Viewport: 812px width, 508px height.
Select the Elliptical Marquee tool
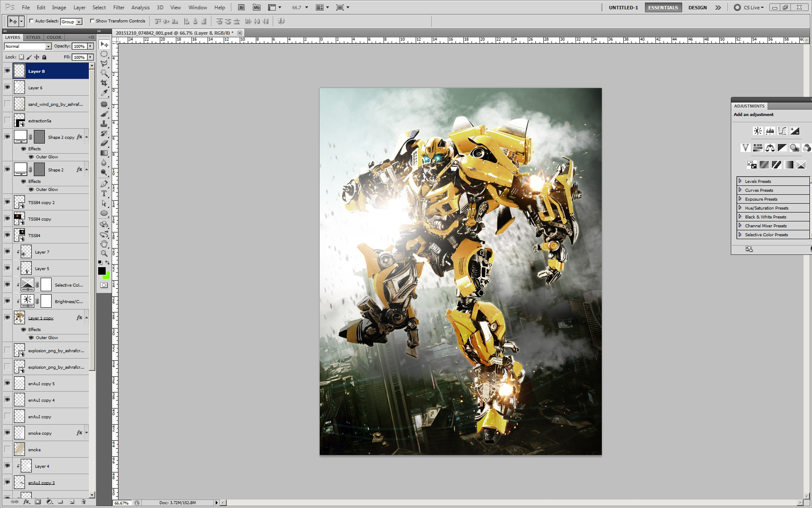(x=104, y=54)
